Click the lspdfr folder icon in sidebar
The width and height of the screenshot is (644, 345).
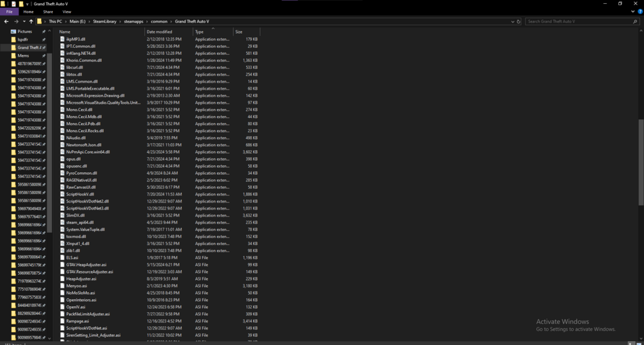click(x=14, y=39)
